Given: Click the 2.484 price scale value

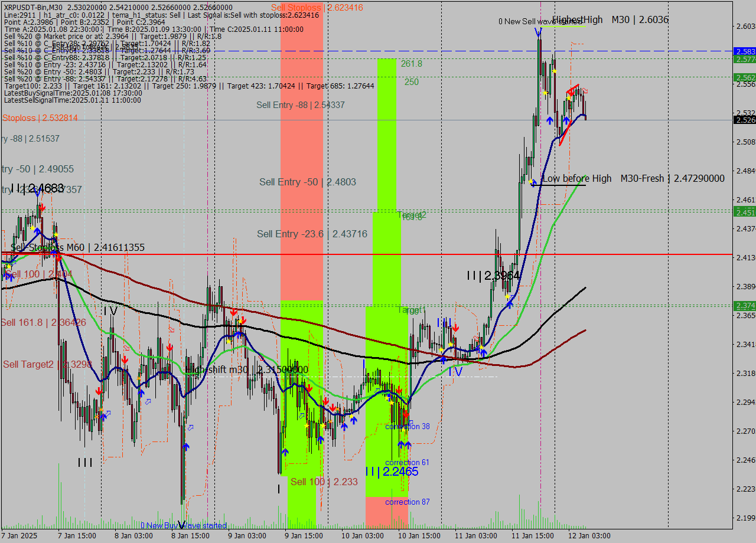Looking at the screenshot, I should pyautogui.click(x=745, y=171).
